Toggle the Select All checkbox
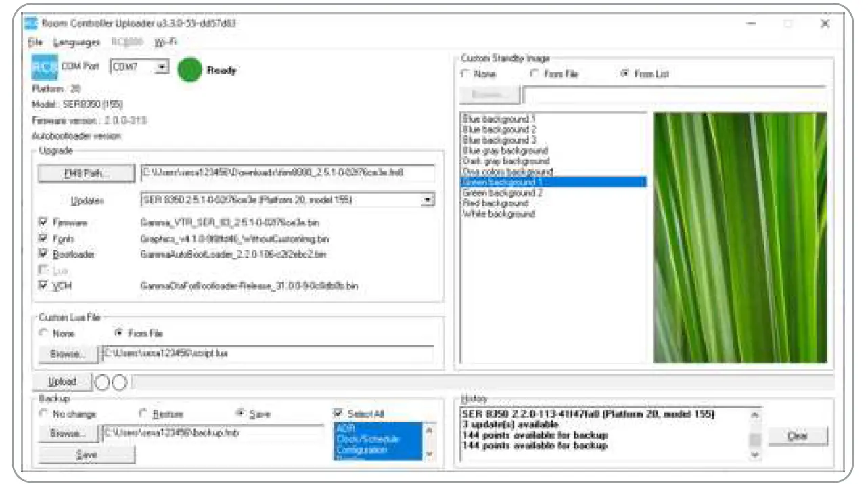This screenshot has width=868, height=484. [338, 414]
